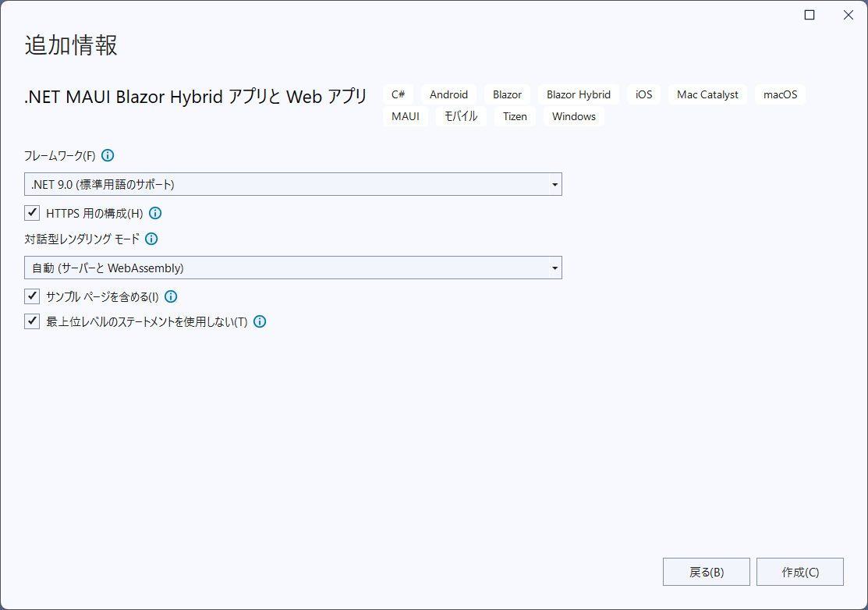Click the Blazor tag
Screen dimensions: 868x610
click(507, 94)
